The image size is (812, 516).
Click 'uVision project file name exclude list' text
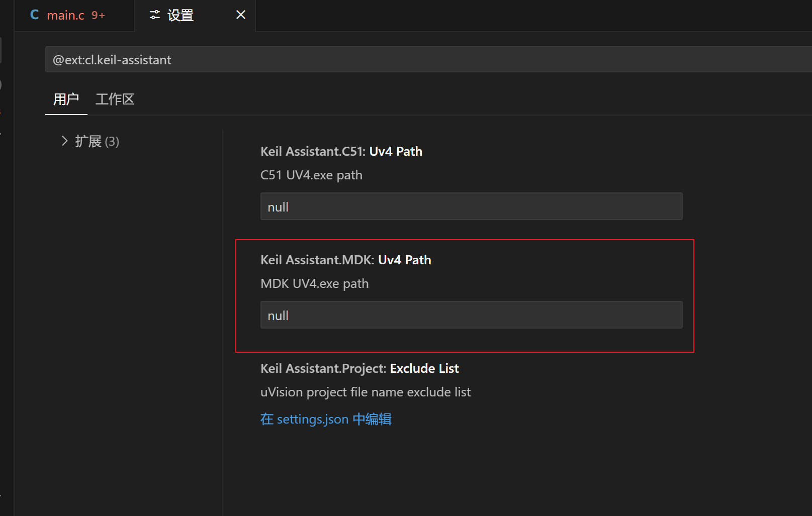(366, 392)
